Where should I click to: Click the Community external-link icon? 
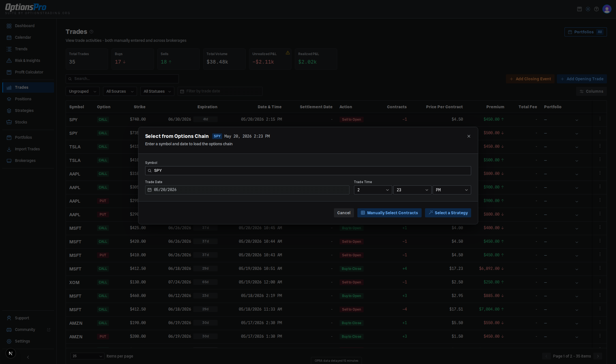(48, 330)
